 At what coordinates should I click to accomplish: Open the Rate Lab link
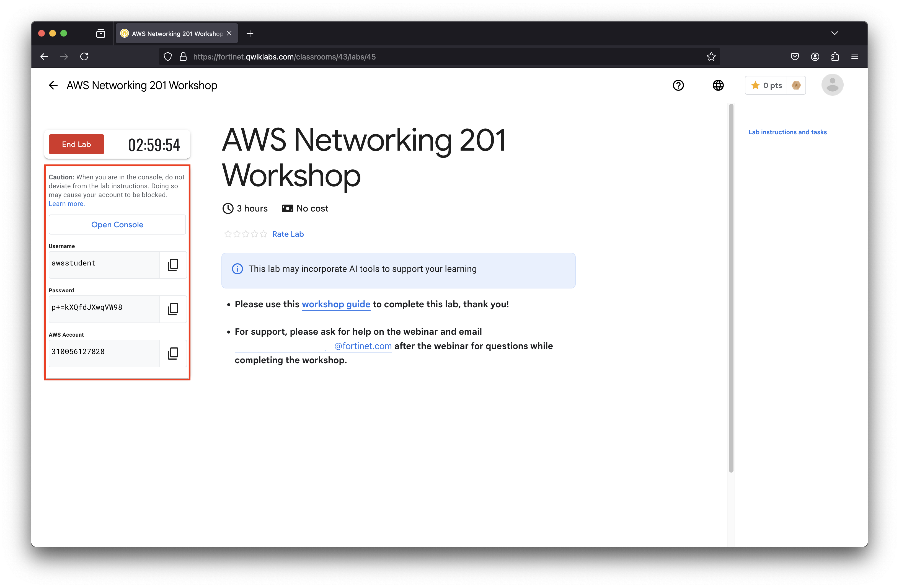click(288, 234)
